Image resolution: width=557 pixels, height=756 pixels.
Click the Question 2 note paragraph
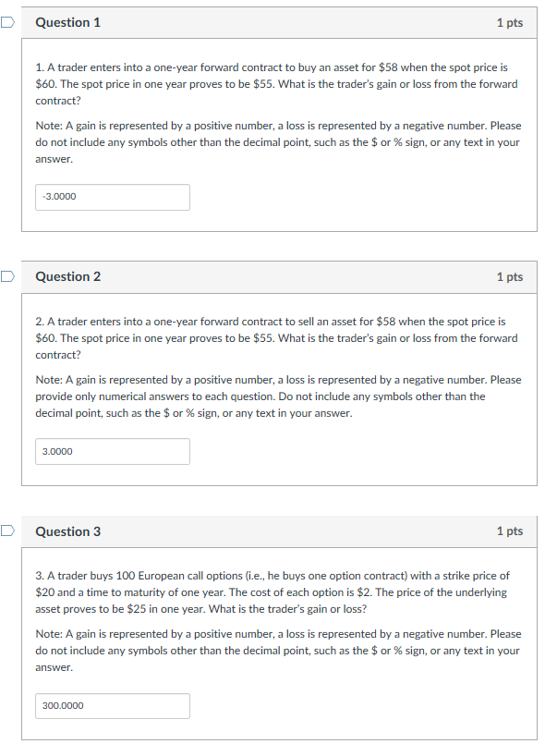277,396
